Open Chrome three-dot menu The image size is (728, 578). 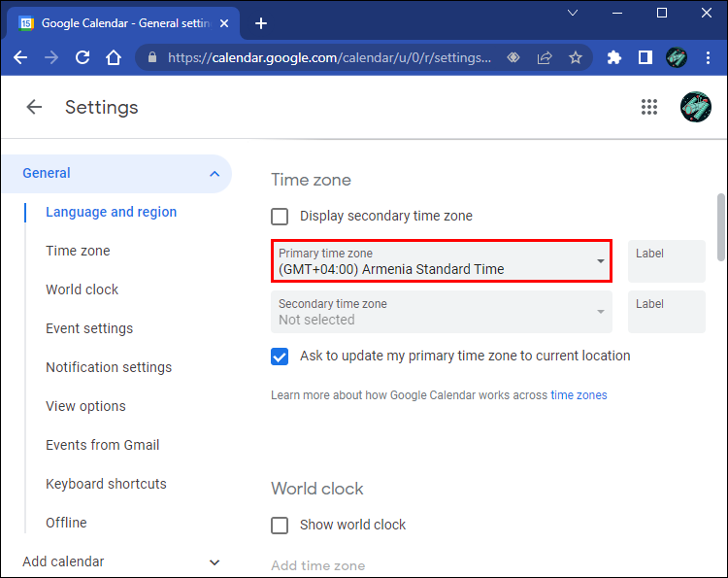[x=708, y=57]
